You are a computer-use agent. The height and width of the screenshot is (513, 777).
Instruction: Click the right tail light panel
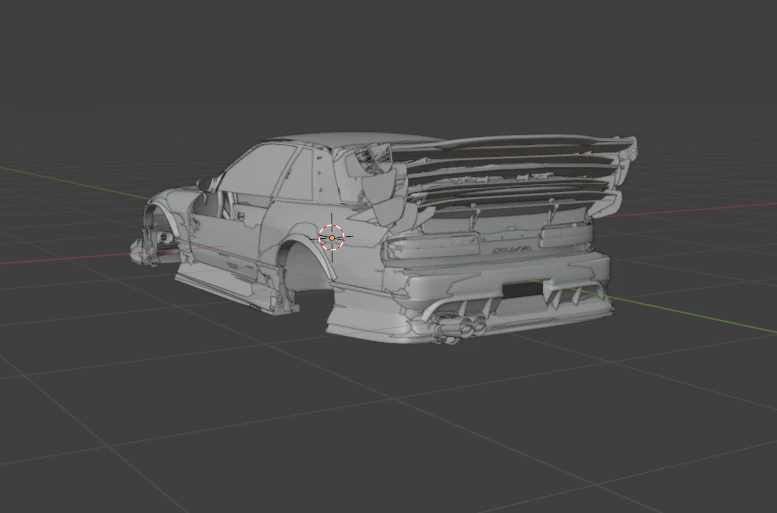pos(565,233)
